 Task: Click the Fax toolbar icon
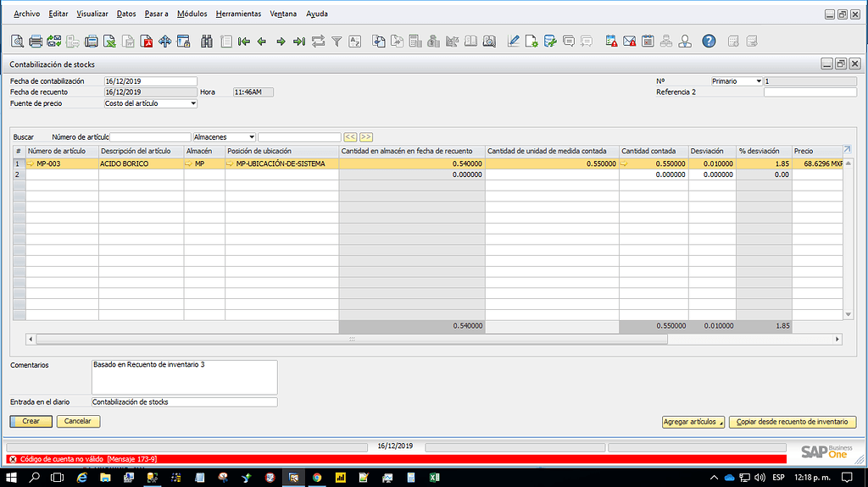(x=92, y=42)
